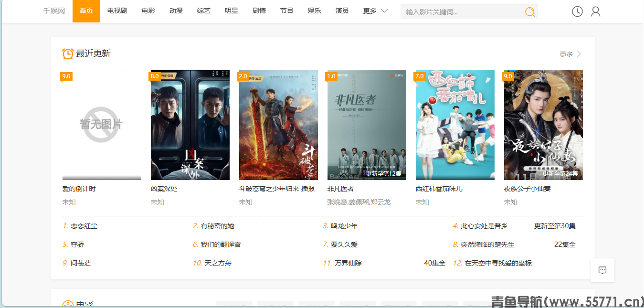Image resolution: width=644 pixels, height=308 pixels.
Task: Open list item 3. 鸣龙少年
Action: (340, 226)
